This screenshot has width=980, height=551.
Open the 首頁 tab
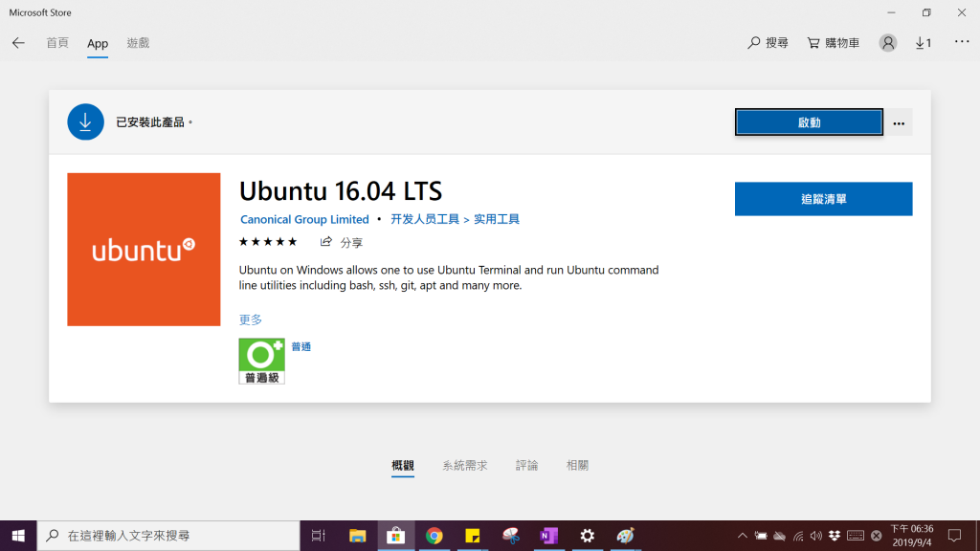[56, 43]
